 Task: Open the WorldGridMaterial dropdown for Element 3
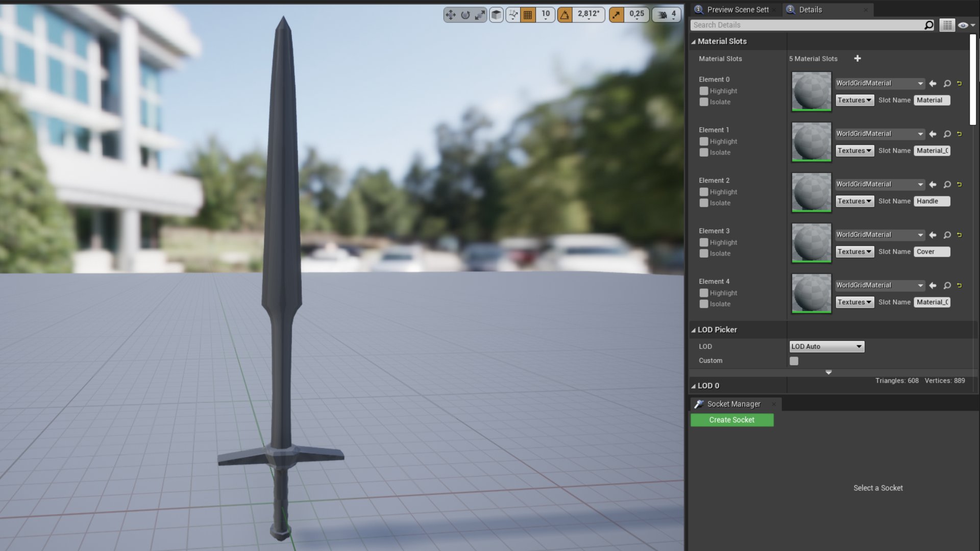[x=879, y=235]
